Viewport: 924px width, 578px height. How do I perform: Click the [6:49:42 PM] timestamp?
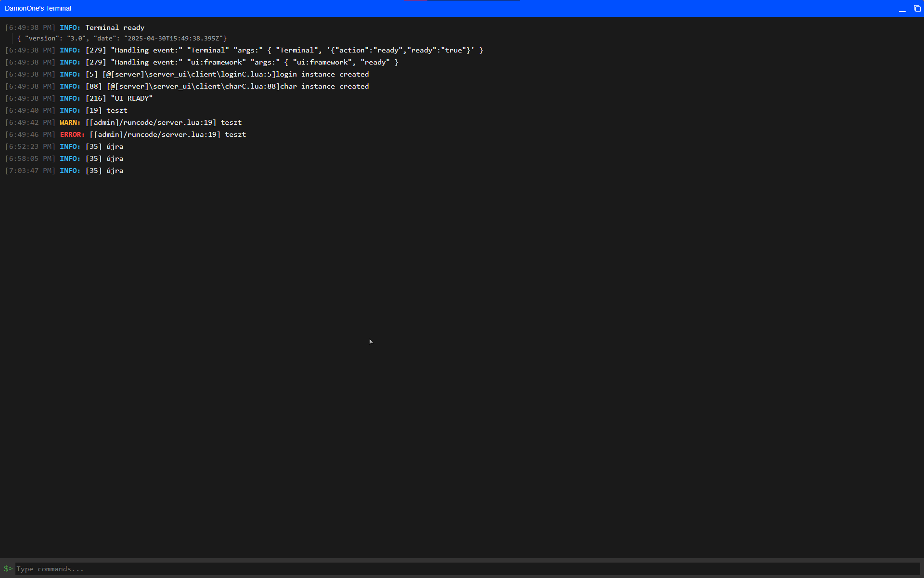click(x=30, y=122)
